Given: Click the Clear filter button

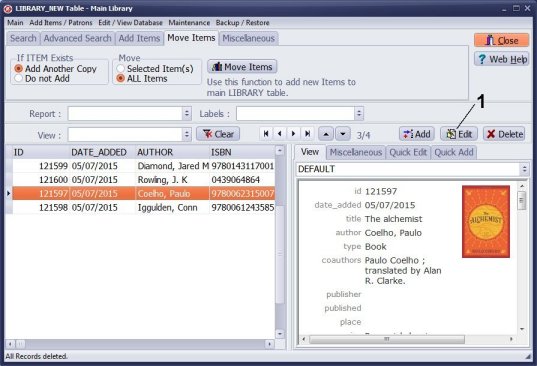Looking at the screenshot, I should coord(218,134).
